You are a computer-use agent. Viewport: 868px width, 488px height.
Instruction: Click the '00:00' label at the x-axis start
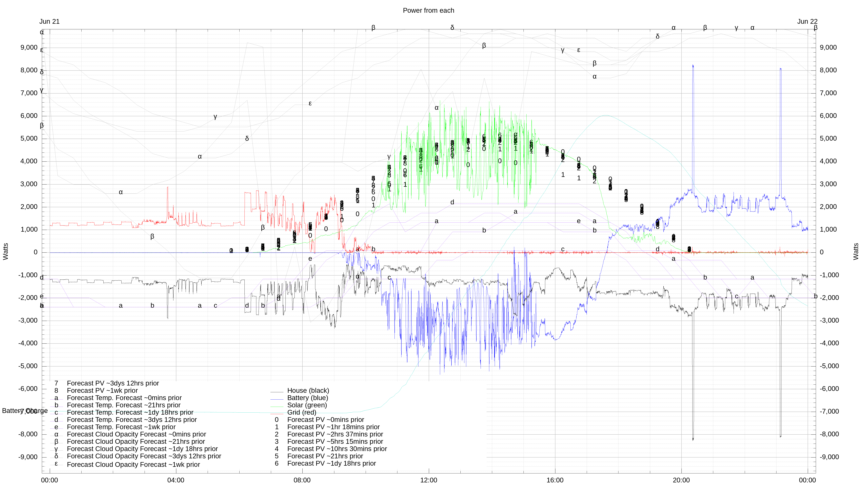pyautogui.click(x=50, y=480)
